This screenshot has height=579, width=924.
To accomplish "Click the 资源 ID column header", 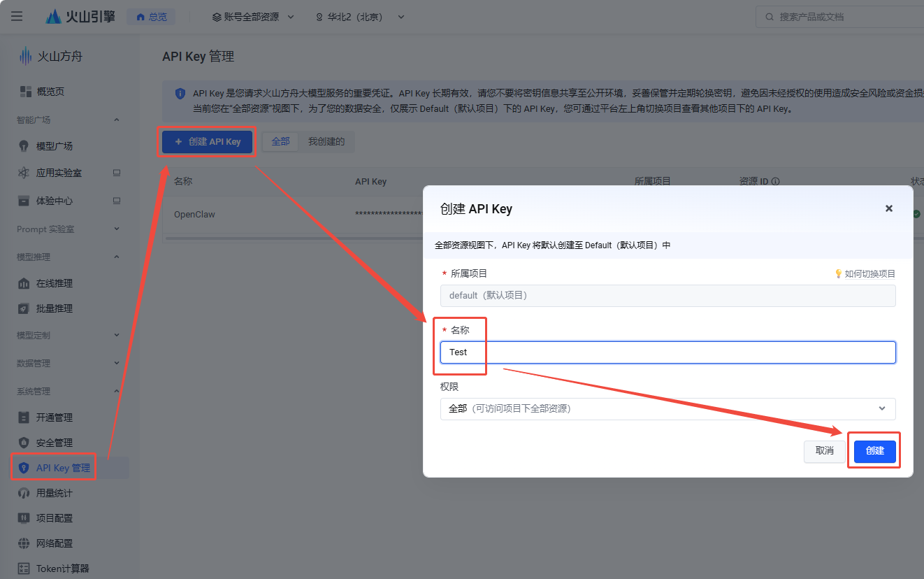I will pos(754,182).
